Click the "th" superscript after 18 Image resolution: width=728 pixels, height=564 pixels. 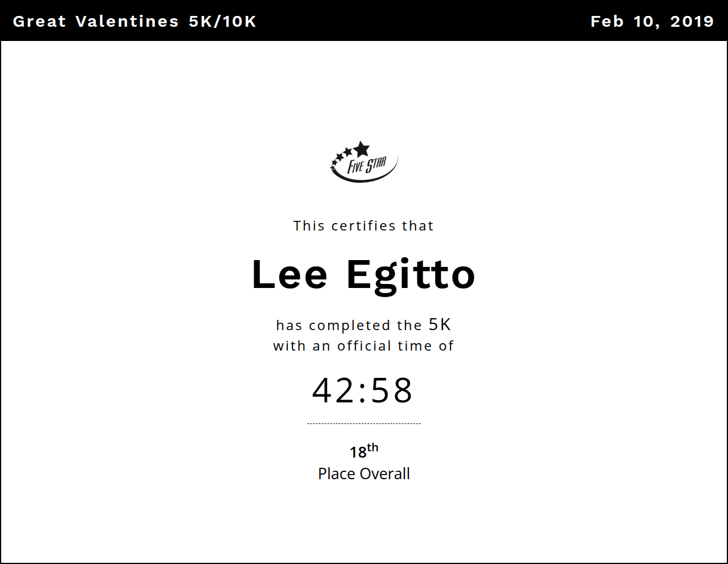373,448
